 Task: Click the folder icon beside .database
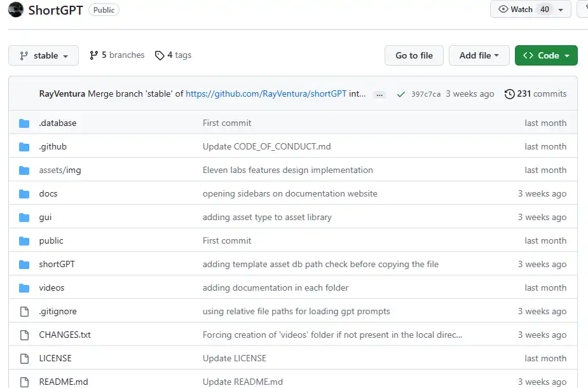click(24, 123)
